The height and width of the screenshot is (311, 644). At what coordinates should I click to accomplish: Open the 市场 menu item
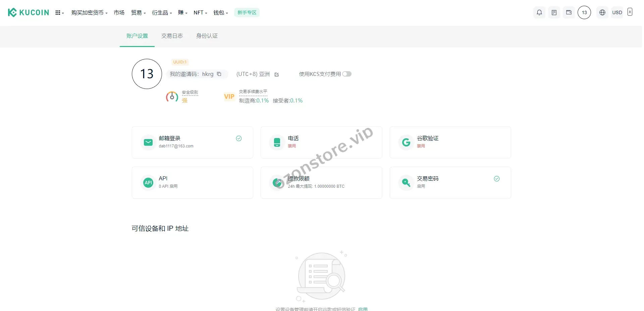click(119, 13)
